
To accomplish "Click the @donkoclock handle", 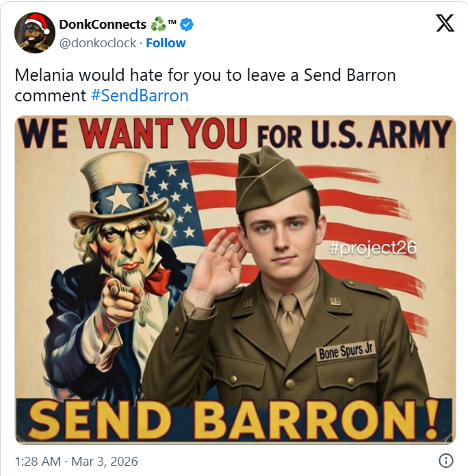I will [98, 43].
